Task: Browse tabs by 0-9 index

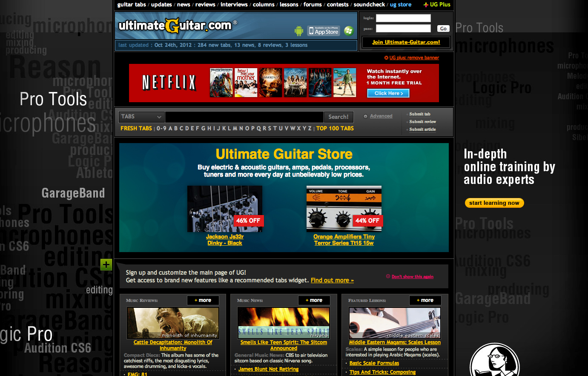Action: point(161,129)
